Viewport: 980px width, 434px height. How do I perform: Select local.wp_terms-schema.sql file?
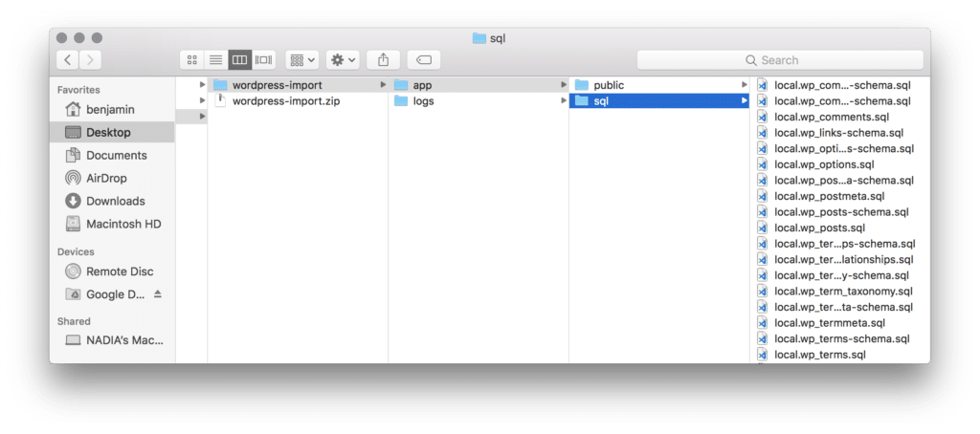pyautogui.click(x=840, y=338)
